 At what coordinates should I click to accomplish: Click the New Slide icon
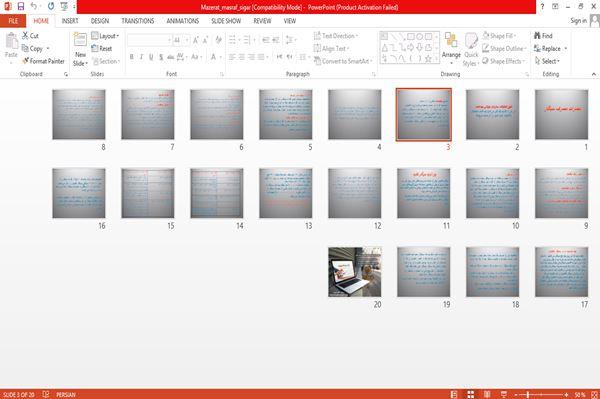[x=80, y=39]
